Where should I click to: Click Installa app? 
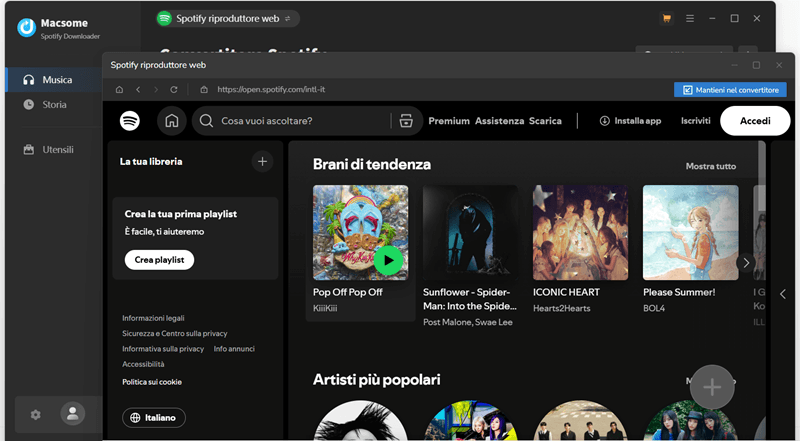tap(630, 121)
